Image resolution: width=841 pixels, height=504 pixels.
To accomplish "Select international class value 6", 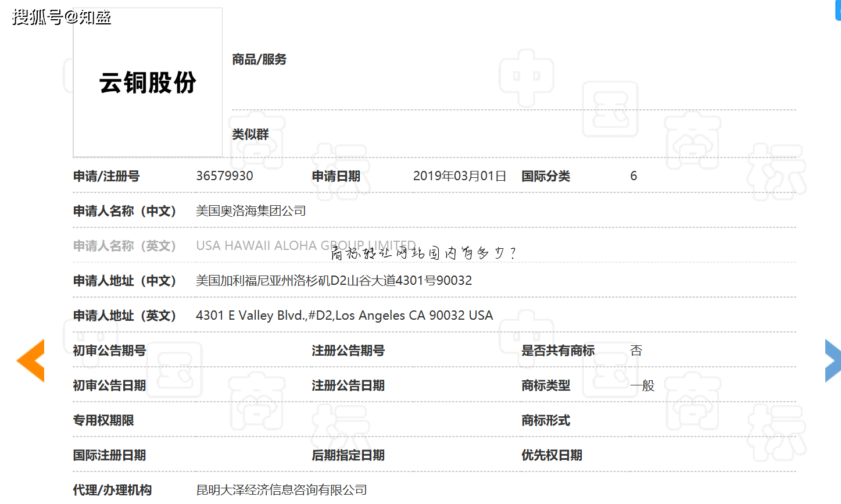I will (634, 176).
